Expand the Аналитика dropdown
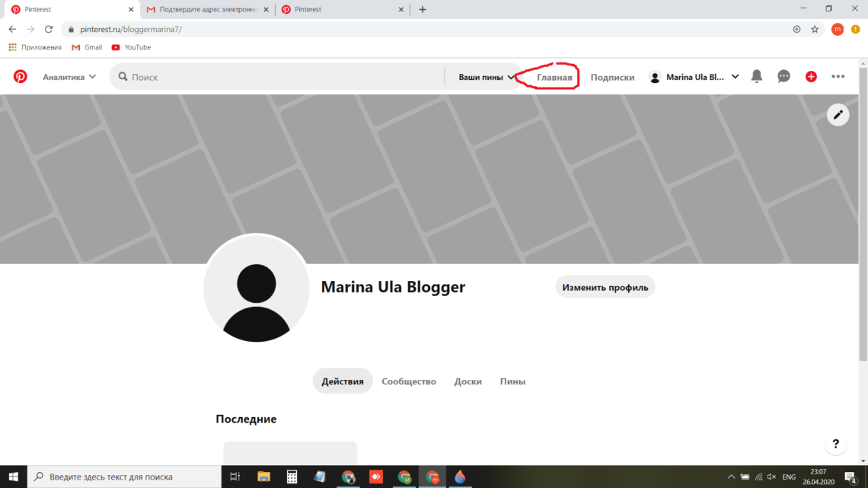 point(69,77)
